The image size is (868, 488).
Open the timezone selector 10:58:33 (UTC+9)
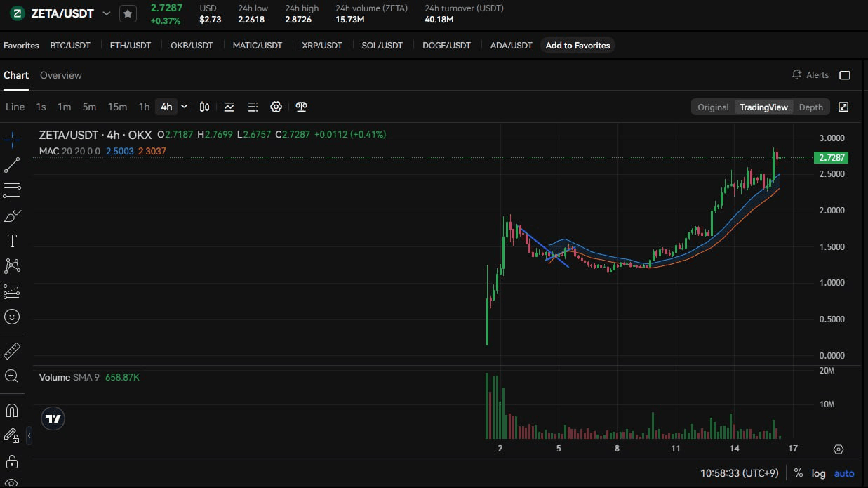740,473
